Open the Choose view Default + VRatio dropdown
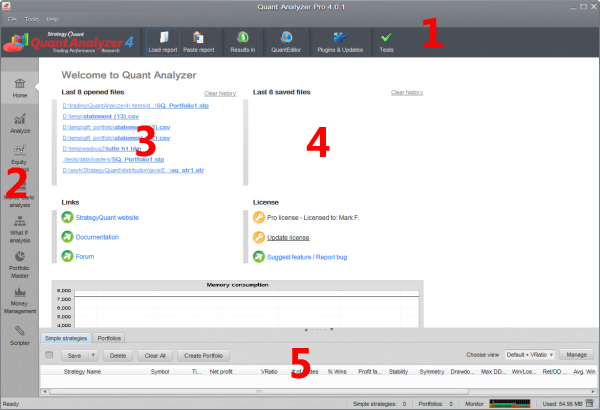This screenshot has height=410, width=600. coord(530,355)
